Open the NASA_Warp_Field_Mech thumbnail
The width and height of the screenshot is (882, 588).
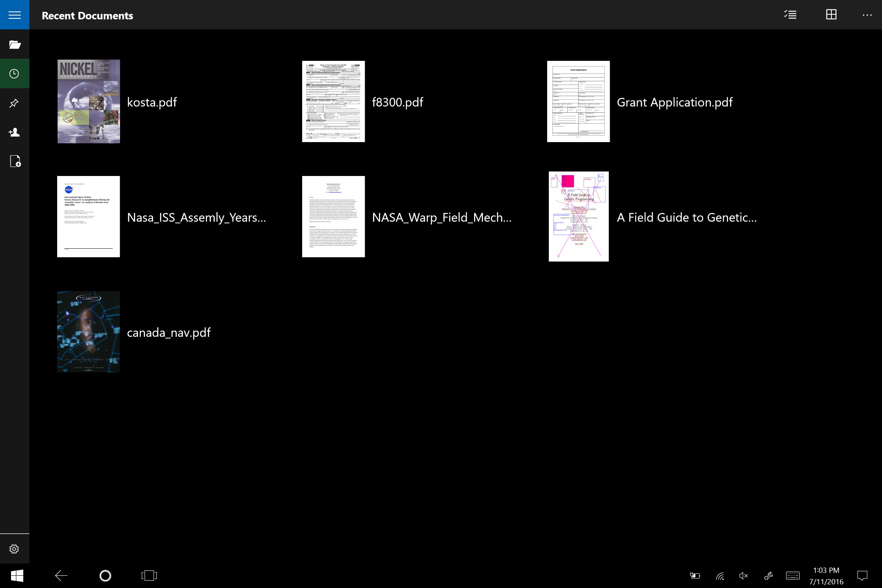pyautogui.click(x=333, y=216)
